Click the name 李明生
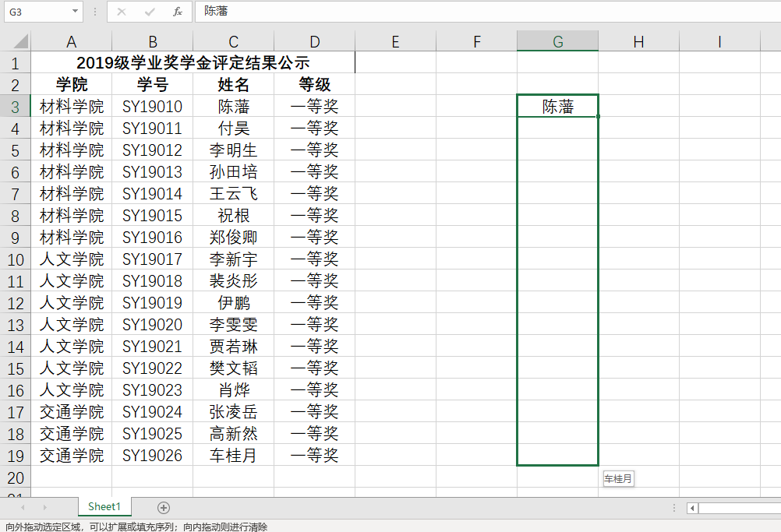This screenshot has height=532, width=781. pos(233,150)
